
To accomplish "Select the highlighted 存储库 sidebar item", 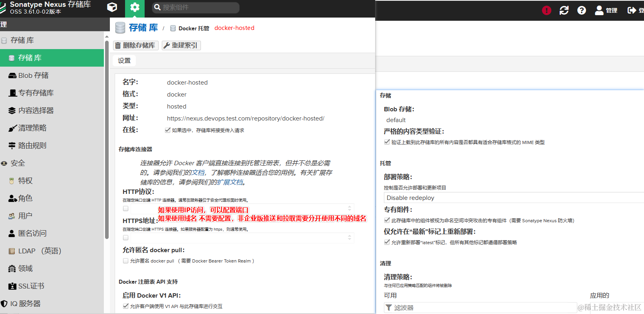I will click(52, 58).
